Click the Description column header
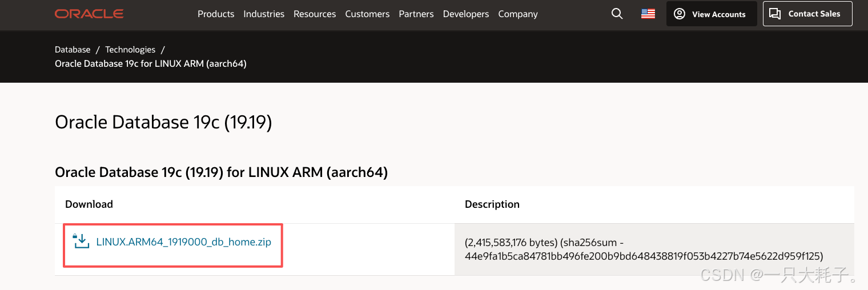Viewport: 868px width, 290px height. point(492,204)
